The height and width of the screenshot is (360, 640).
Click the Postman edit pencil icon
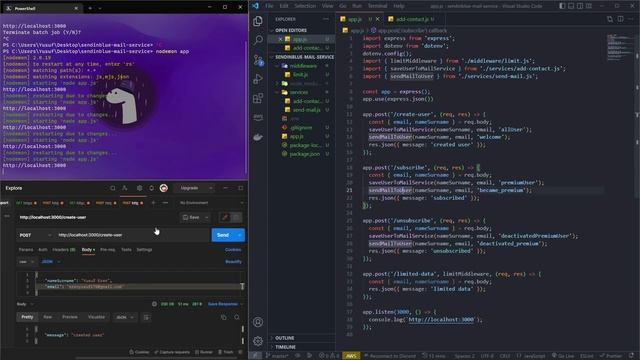224,217
